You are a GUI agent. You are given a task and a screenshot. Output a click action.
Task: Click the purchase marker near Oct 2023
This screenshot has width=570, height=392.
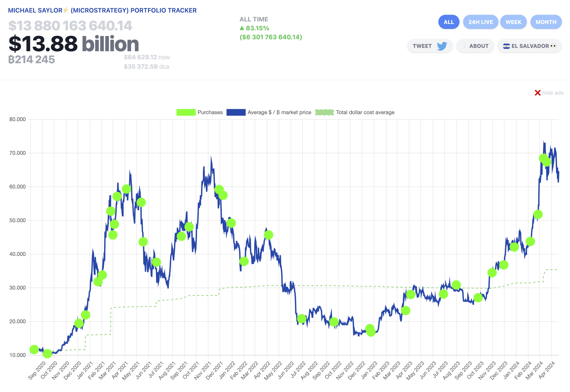tap(478, 298)
